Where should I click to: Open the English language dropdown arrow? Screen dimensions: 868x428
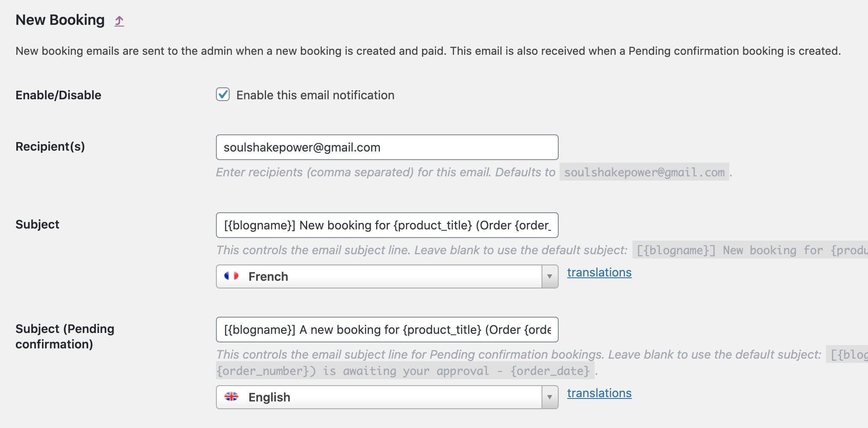[x=549, y=397]
